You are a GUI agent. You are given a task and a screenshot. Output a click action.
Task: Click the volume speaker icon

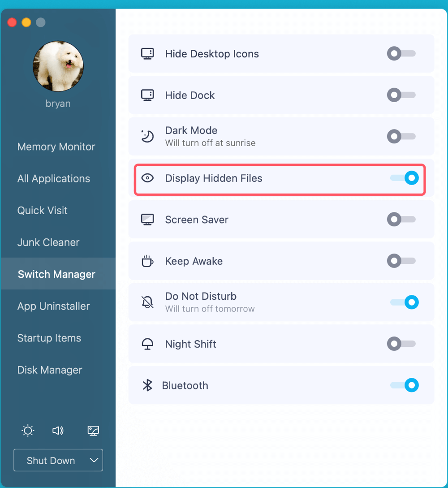58,431
